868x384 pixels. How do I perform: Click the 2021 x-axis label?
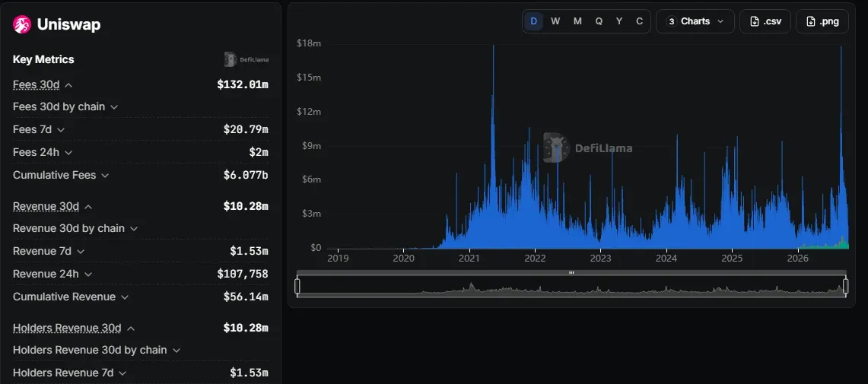469,259
